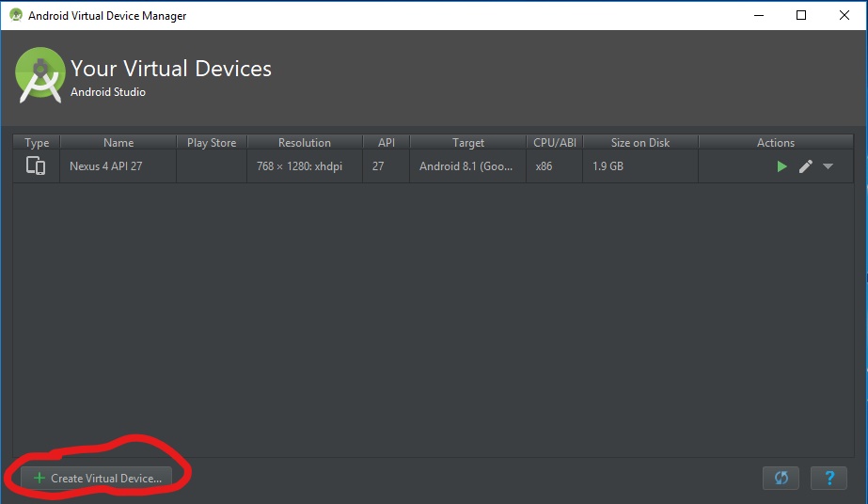The width and height of the screenshot is (868, 504).
Task: Click the Create Virtual Device button
Action: click(98, 478)
